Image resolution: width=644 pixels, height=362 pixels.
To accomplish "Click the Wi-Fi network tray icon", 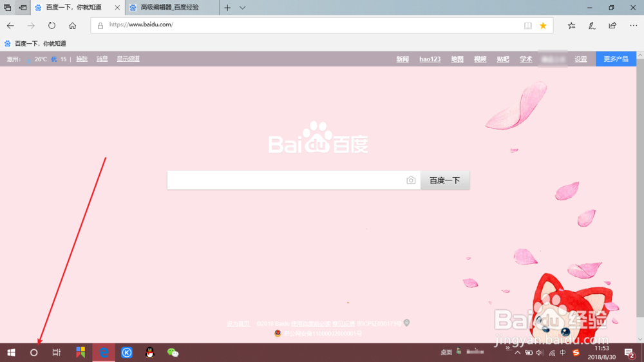I will (552, 352).
